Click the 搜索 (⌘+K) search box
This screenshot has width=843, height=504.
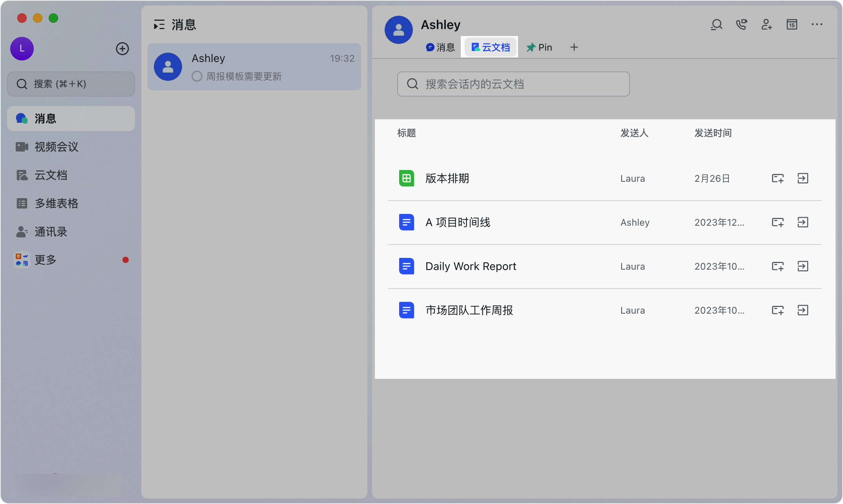(71, 84)
